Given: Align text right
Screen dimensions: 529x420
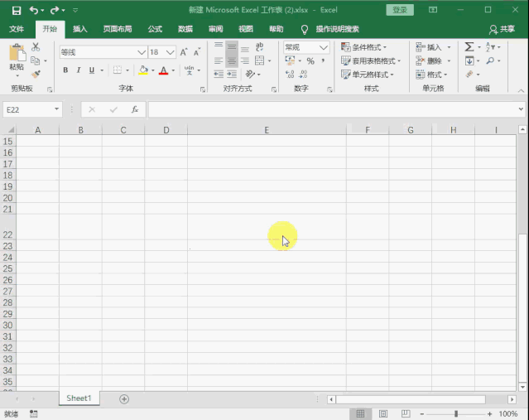Looking at the screenshot, I should tap(245, 60).
